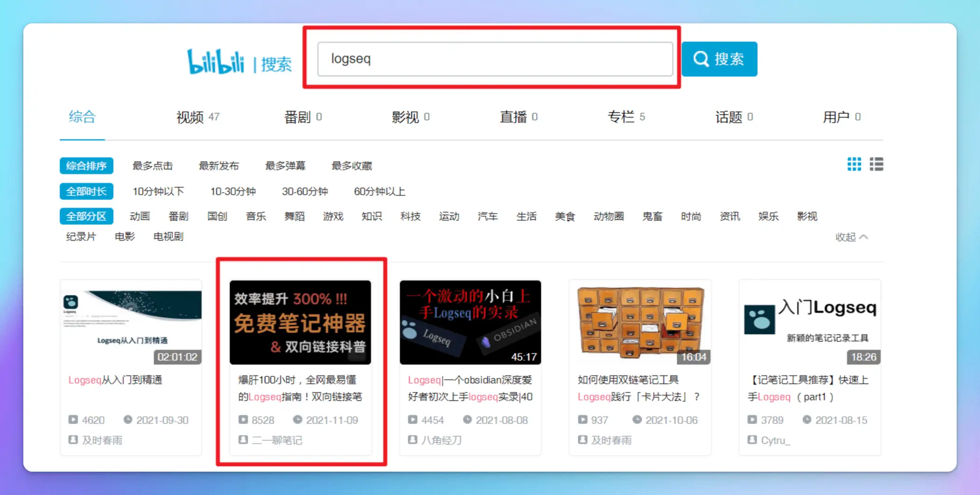Focus the logseq search input field
The width and height of the screenshot is (980, 495).
(x=495, y=59)
